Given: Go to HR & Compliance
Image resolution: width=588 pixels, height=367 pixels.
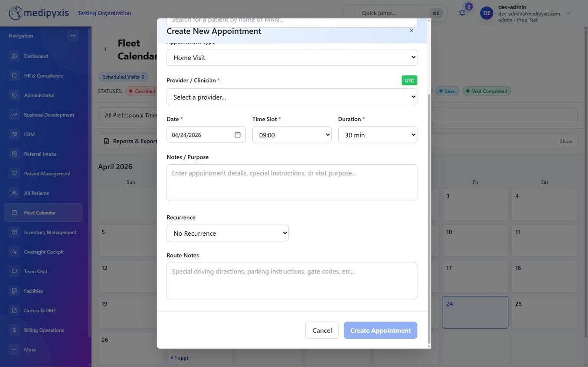Looking at the screenshot, I should click(43, 75).
